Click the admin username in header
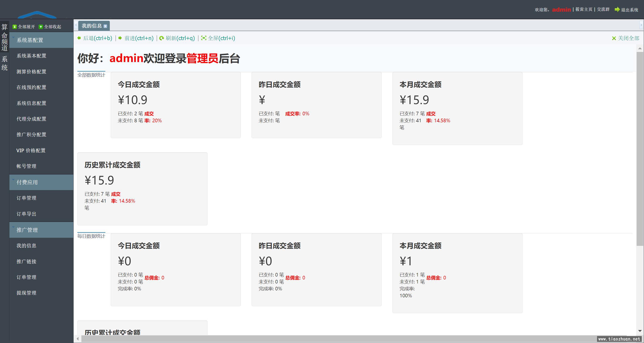Screen dimensions: 644x343 (x=561, y=9)
